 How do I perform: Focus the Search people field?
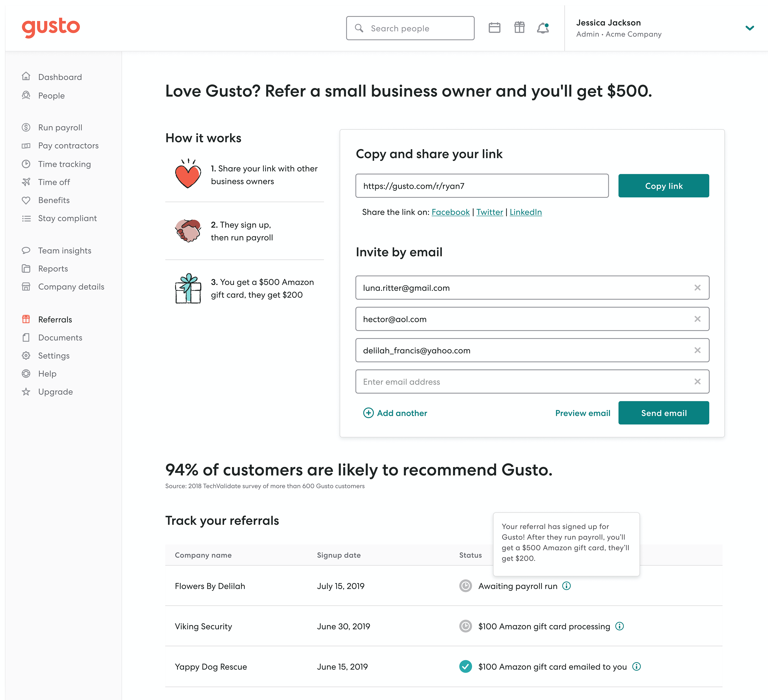click(x=410, y=28)
